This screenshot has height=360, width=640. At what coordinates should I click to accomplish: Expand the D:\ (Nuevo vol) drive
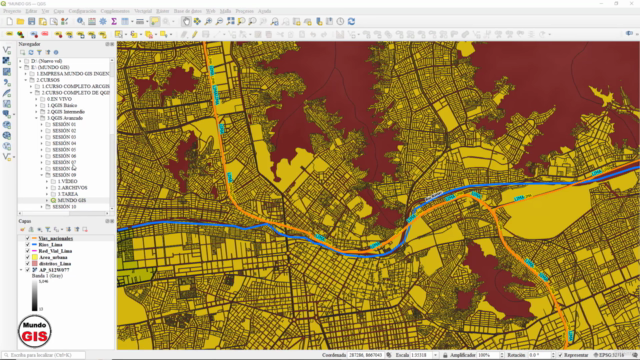click(x=21, y=61)
